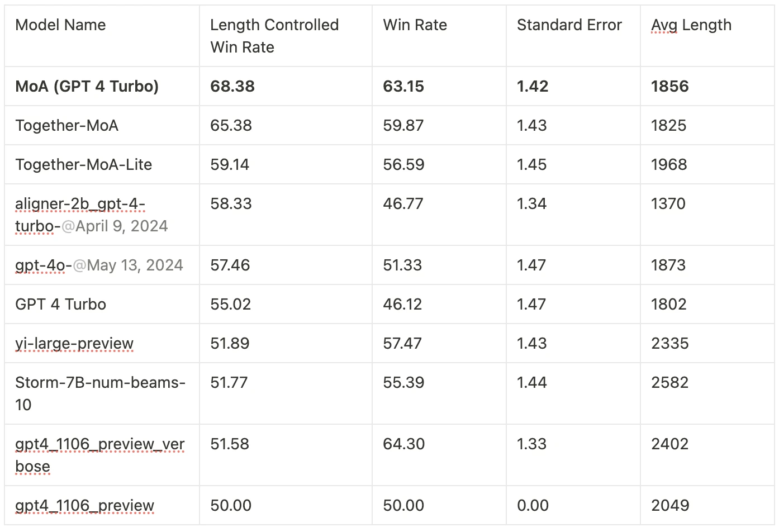
Task: Click the "gpt4_1106_preview_verbose" model name cell
Action: [99, 455]
